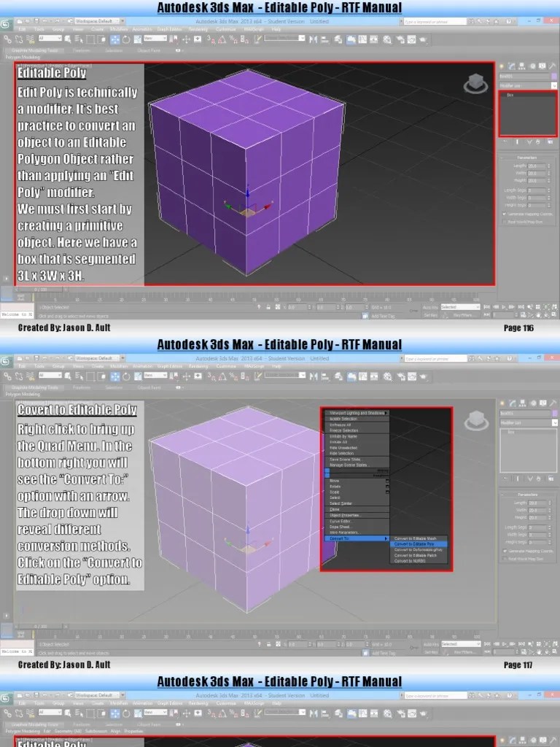560x747 pixels.
Task: Click Configure Modifier Sets icon on Page 116
Action: tap(551, 142)
